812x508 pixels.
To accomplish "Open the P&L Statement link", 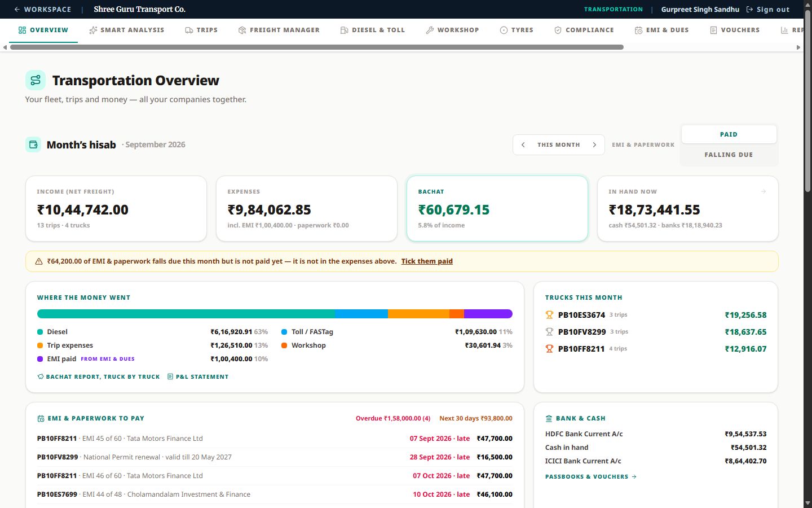I will coord(198,376).
